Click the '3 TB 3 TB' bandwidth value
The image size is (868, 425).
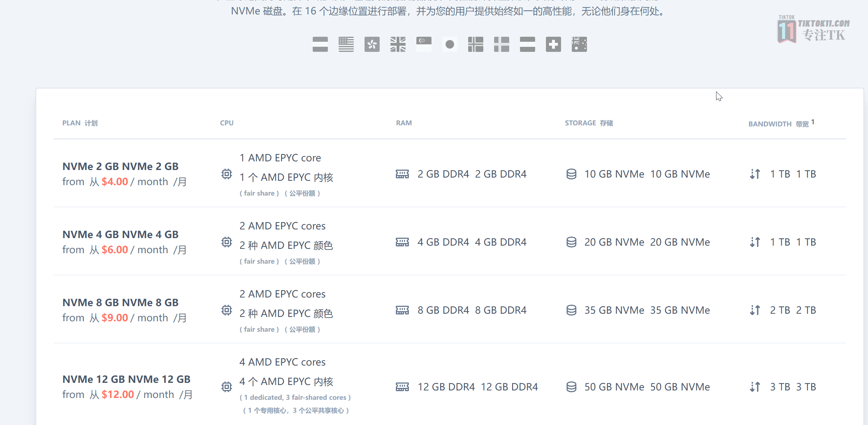click(793, 387)
